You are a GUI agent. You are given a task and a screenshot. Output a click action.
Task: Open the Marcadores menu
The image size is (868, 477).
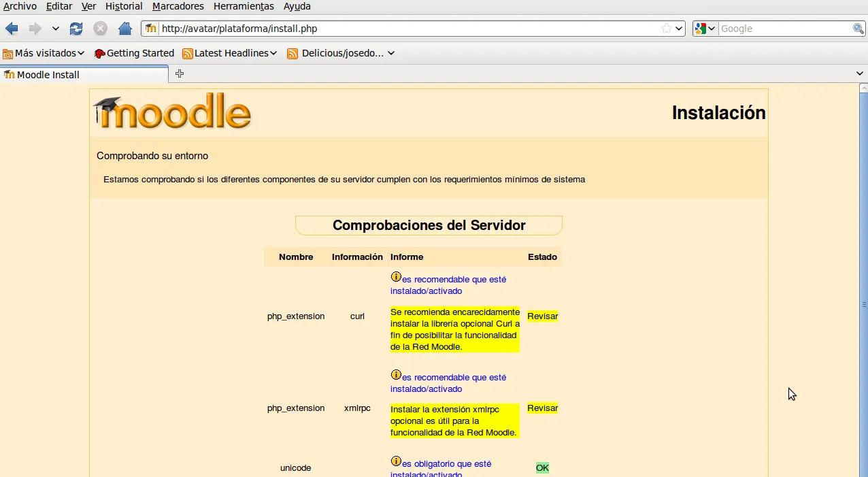pyautogui.click(x=178, y=6)
